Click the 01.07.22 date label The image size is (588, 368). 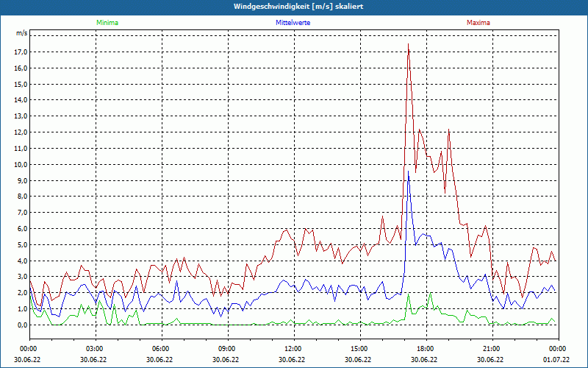556,359
